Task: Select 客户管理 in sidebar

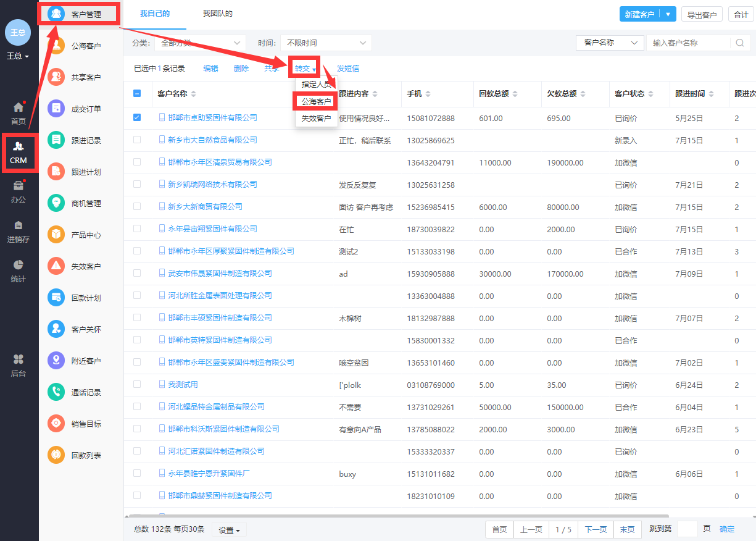Action: (x=81, y=14)
